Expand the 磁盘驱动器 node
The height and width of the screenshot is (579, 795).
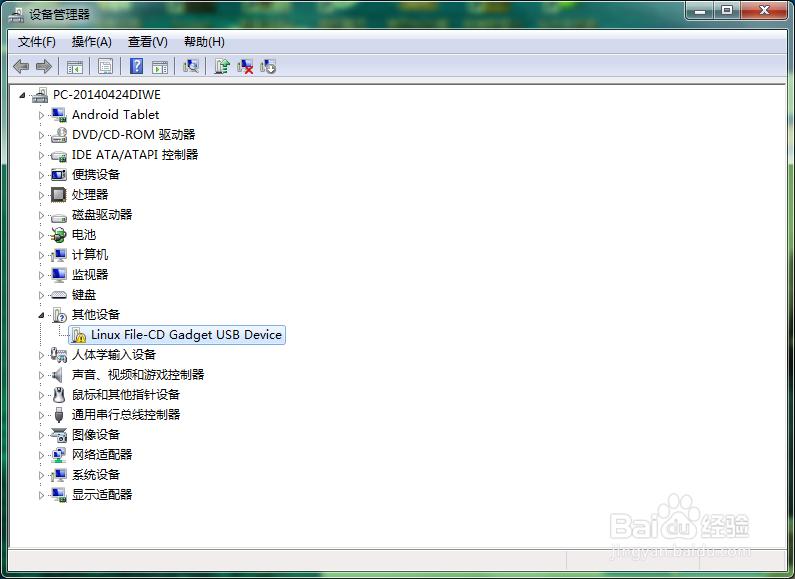point(42,215)
